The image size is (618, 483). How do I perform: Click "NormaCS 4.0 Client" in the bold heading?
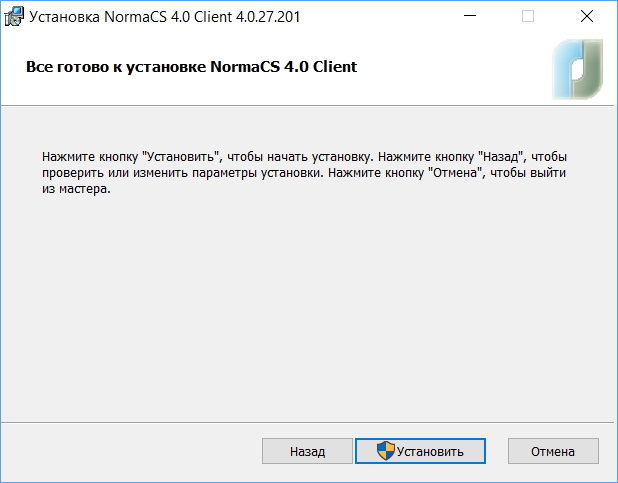[x=283, y=67]
